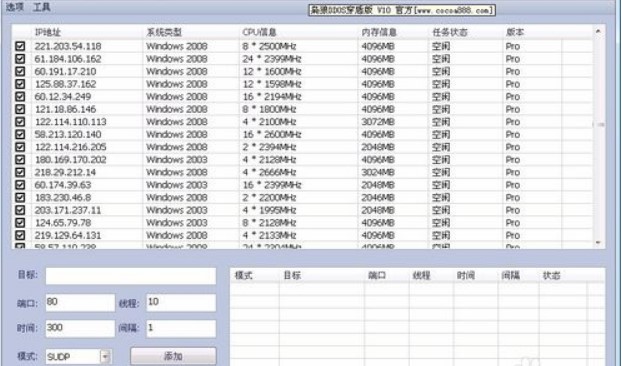Click 间隔 header in task table

[x=510, y=276]
